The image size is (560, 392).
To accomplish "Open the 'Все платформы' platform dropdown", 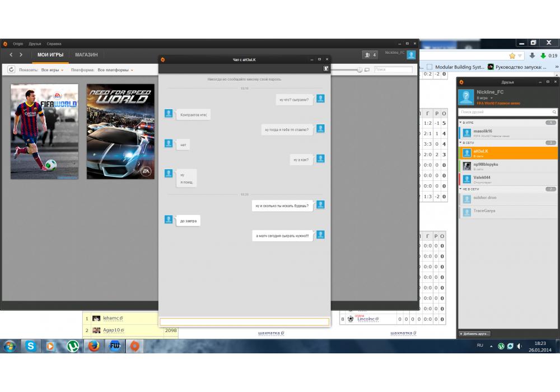I will coord(115,70).
